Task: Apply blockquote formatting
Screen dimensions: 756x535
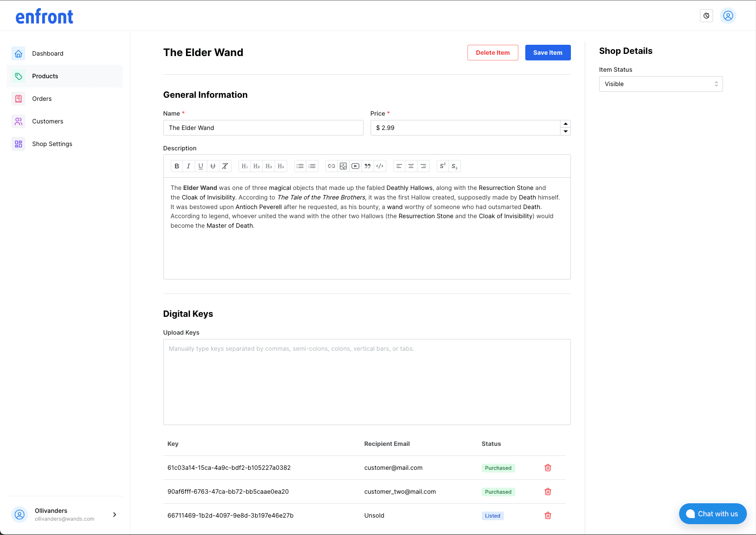Action: click(x=368, y=166)
